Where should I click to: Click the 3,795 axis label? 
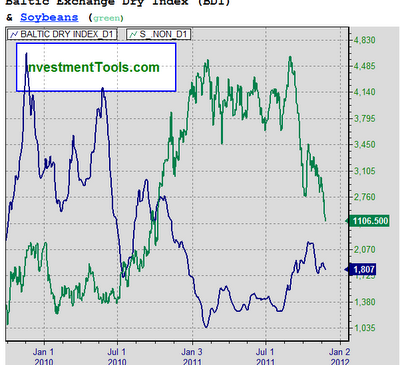coord(365,118)
